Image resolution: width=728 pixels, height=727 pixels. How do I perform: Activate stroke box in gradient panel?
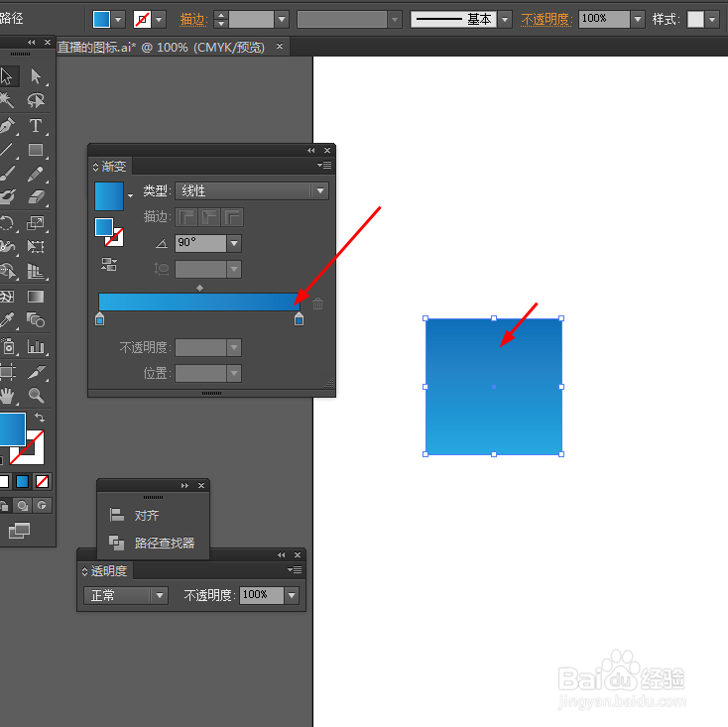click(x=116, y=239)
